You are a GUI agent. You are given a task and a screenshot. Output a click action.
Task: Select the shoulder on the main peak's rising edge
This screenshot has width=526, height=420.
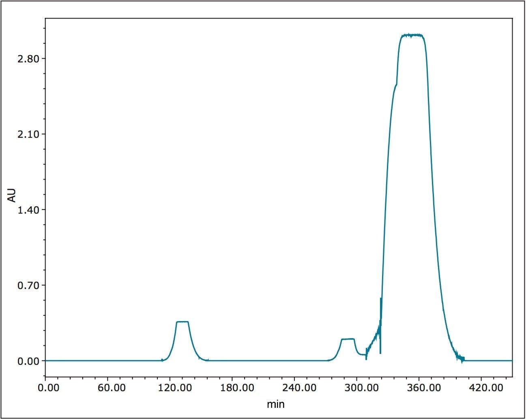pos(396,85)
